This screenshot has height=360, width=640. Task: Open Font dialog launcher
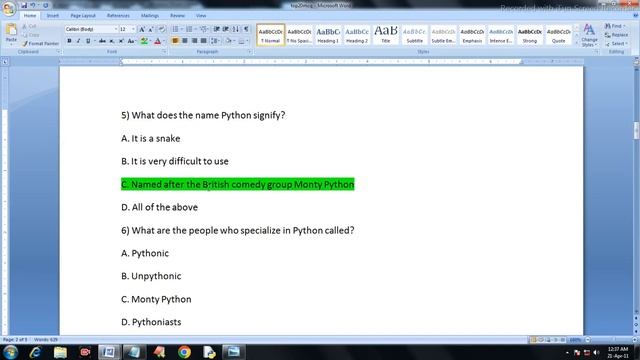pos(164,52)
